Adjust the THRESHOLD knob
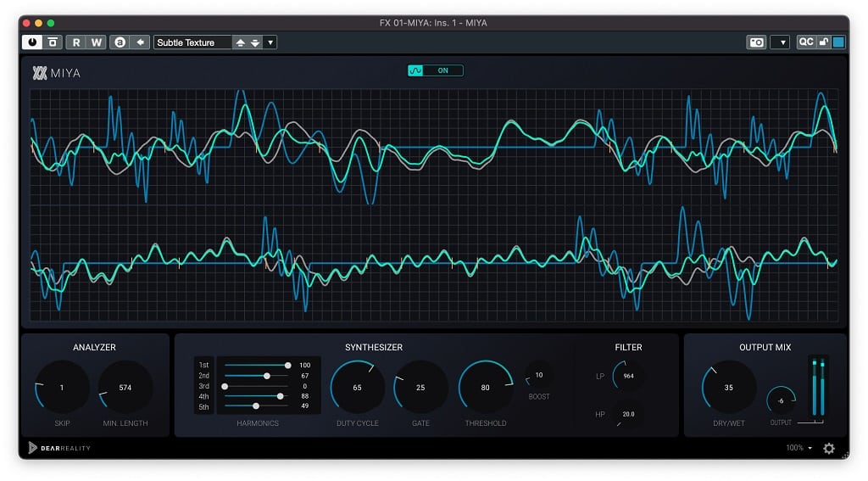Image resolution: width=868 pixels, height=481 pixels. click(x=486, y=387)
